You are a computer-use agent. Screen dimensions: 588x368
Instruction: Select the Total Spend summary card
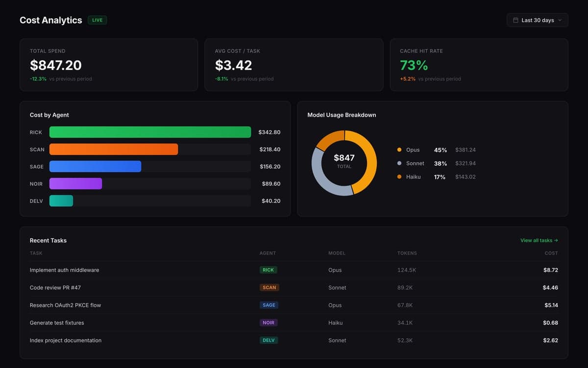coord(109,64)
